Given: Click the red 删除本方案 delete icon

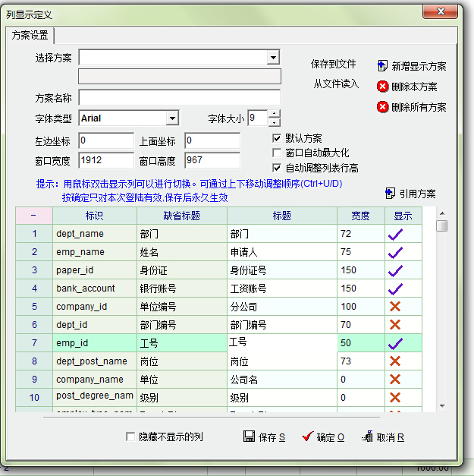Looking at the screenshot, I should point(383,87).
